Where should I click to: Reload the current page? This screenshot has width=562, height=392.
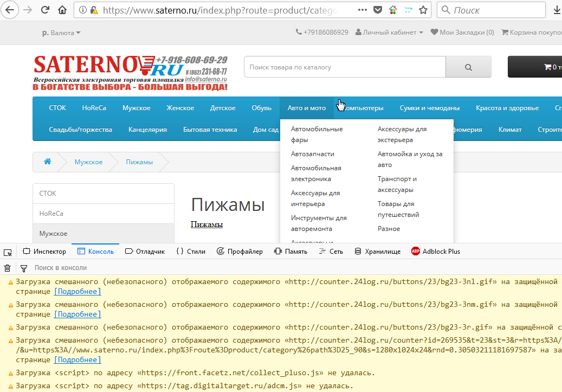pos(45,10)
